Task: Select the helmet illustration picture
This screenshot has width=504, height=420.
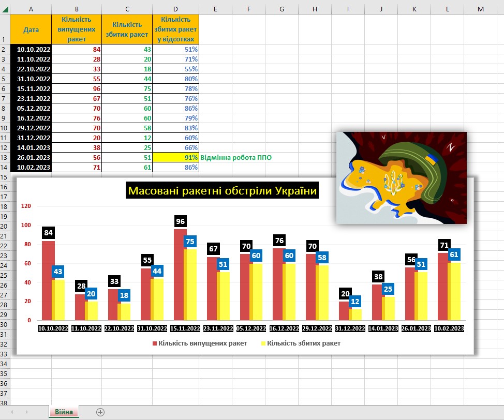Action: click(402, 177)
